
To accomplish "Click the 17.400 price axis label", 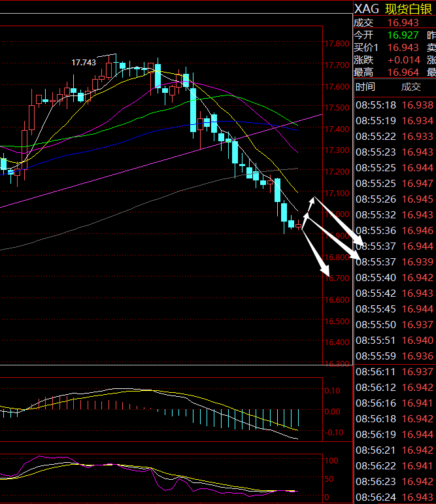I will point(337,129).
